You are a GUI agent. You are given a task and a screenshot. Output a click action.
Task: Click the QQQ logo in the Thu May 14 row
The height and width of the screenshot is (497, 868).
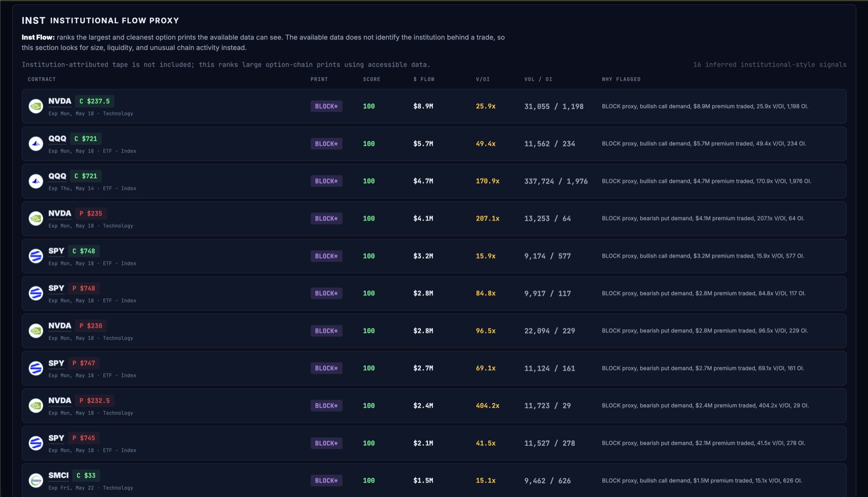[36, 181]
